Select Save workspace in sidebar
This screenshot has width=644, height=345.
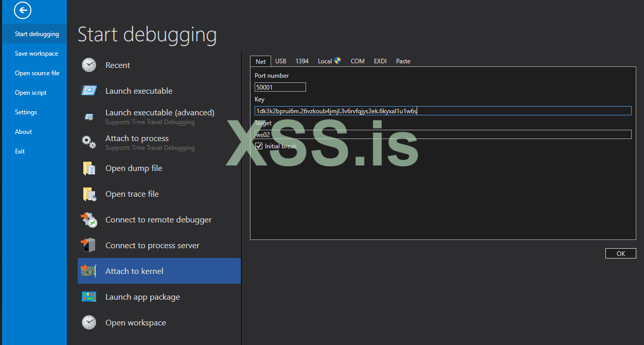[x=34, y=54]
